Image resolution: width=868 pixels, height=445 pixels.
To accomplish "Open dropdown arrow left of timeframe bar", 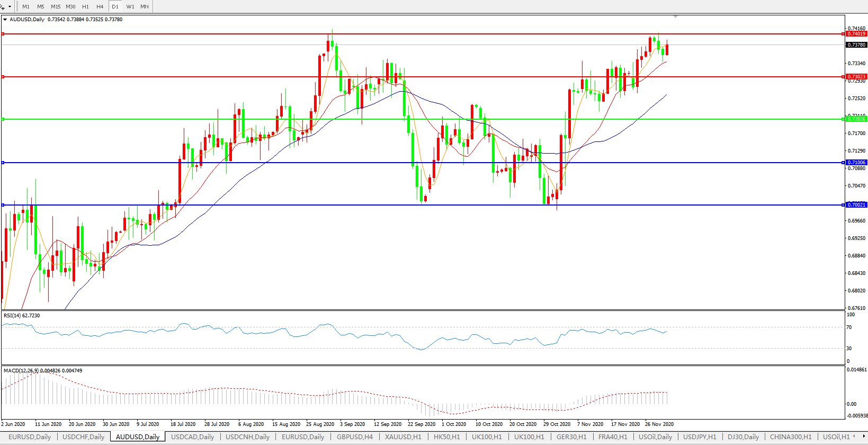I will [x=10, y=6].
